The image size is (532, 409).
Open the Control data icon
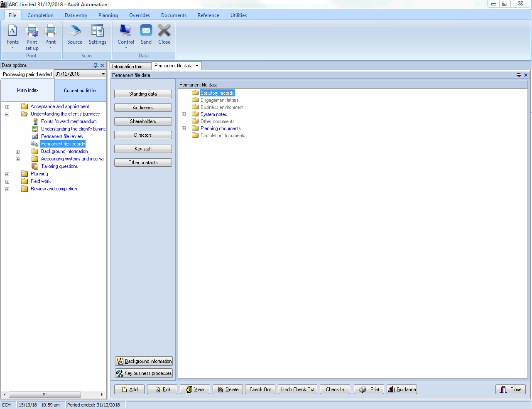click(x=126, y=37)
